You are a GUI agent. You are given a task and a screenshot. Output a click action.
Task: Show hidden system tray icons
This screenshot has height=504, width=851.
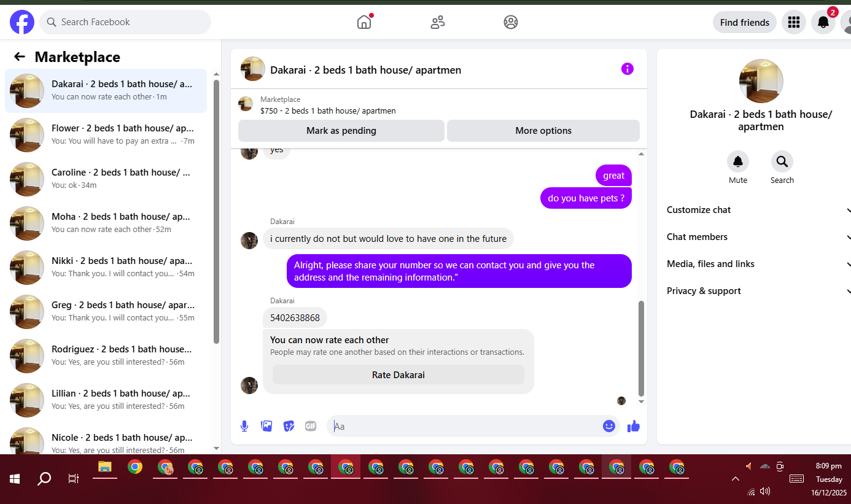(x=735, y=479)
